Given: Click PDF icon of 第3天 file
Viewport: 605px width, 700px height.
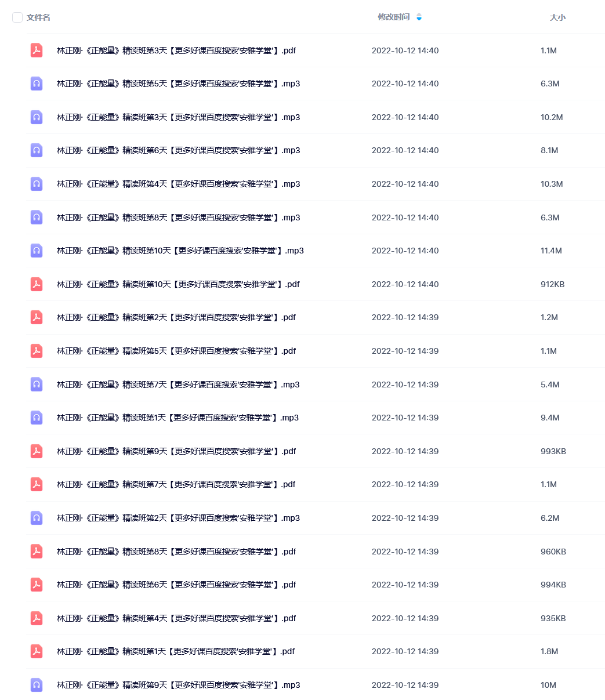Looking at the screenshot, I should tap(37, 50).
